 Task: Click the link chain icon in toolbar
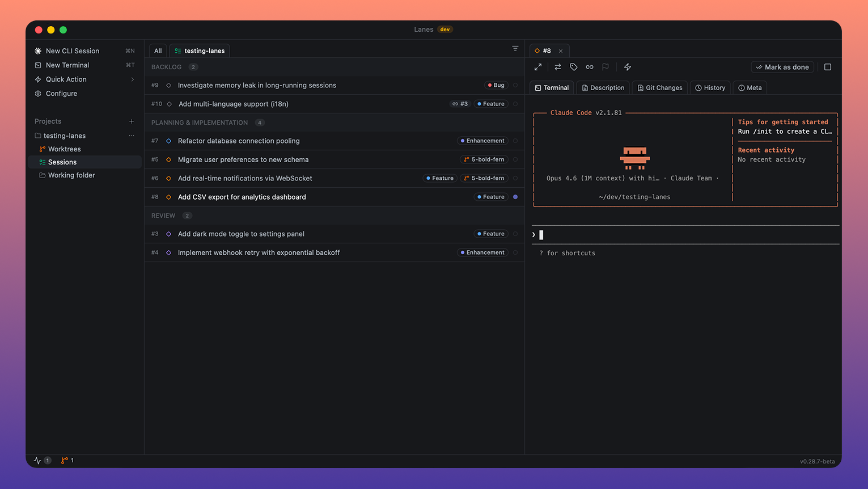(590, 67)
